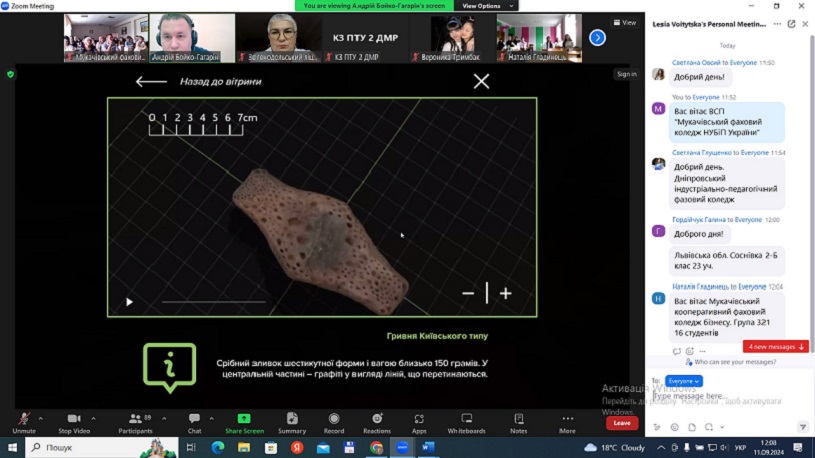Open the To: Everyone recipient dropdown

coord(683,381)
